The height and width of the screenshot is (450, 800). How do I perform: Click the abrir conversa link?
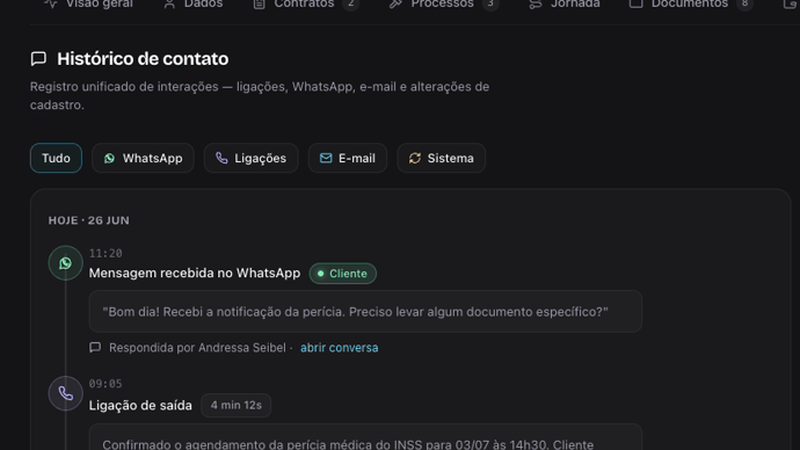click(x=339, y=347)
